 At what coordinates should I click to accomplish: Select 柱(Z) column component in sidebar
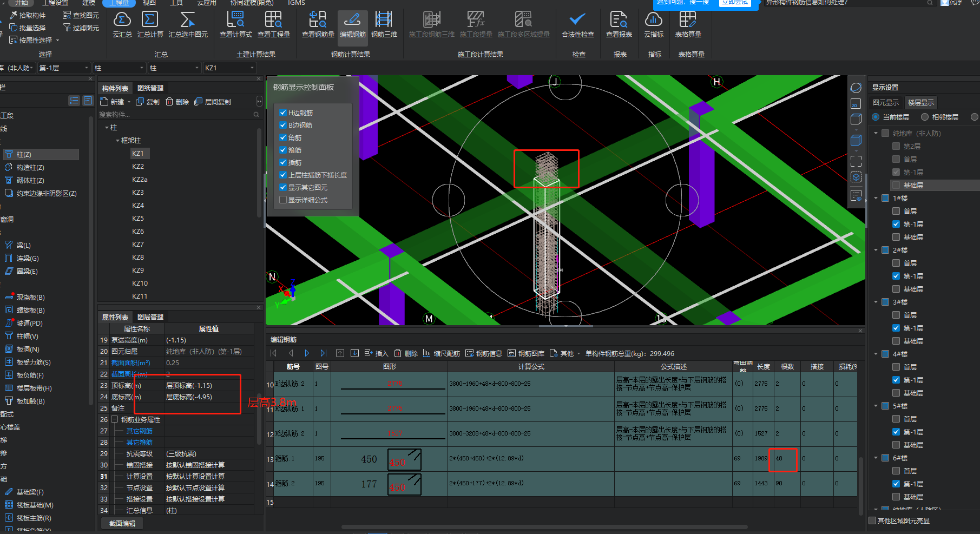click(41, 155)
